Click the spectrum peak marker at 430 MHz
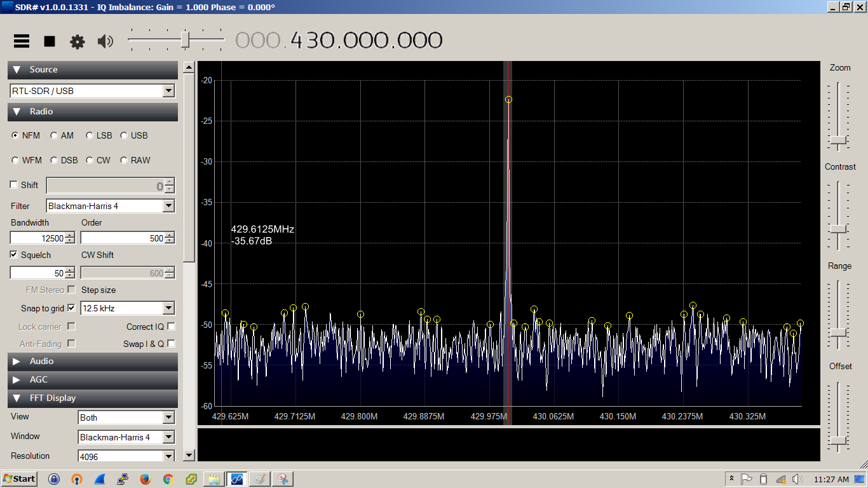This screenshot has height=488, width=868. tap(508, 100)
